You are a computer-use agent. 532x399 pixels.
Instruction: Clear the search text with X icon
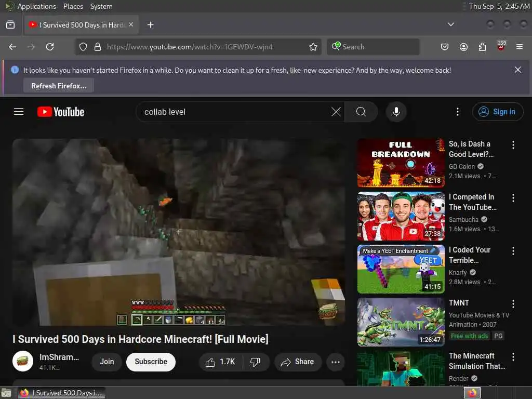click(x=336, y=112)
